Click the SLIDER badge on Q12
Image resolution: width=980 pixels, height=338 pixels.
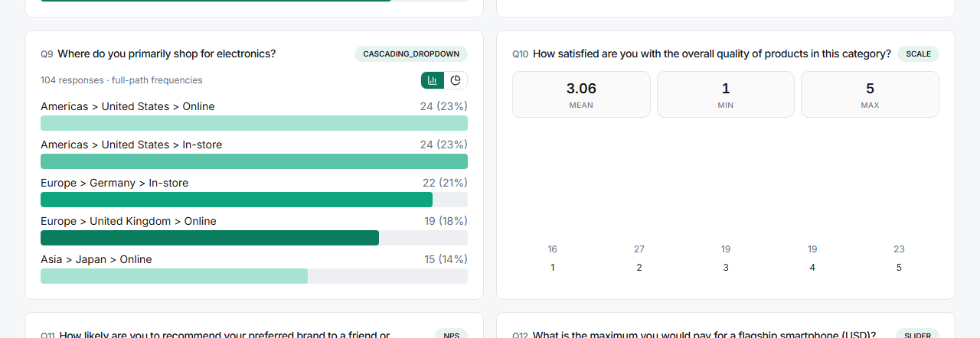(917, 334)
